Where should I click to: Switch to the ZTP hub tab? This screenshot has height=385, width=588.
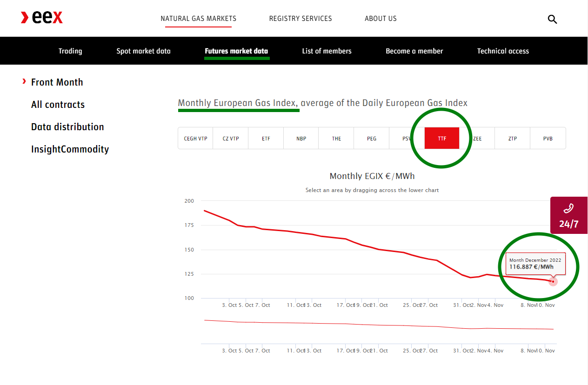pyautogui.click(x=513, y=138)
